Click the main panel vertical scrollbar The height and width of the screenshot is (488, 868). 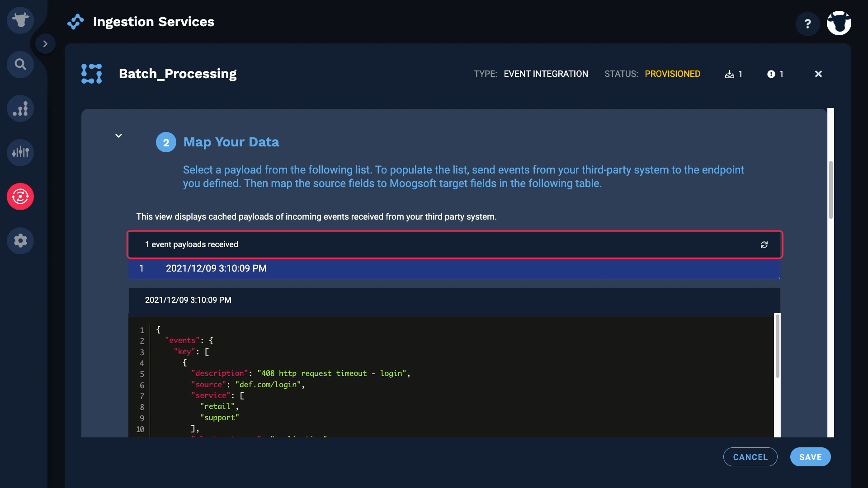point(830,190)
